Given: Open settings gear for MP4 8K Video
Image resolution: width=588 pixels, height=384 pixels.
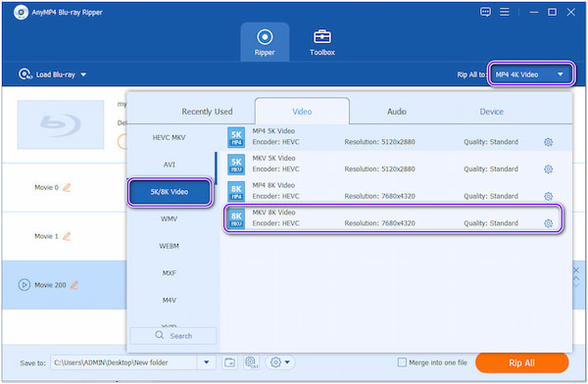Looking at the screenshot, I should (x=548, y=196).
